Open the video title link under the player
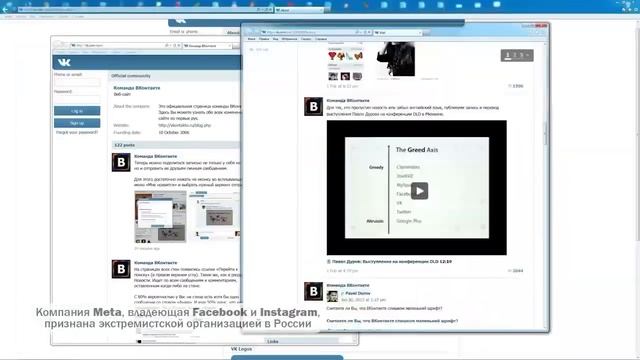The image size is (640, 360). click(x=391, y=261)
